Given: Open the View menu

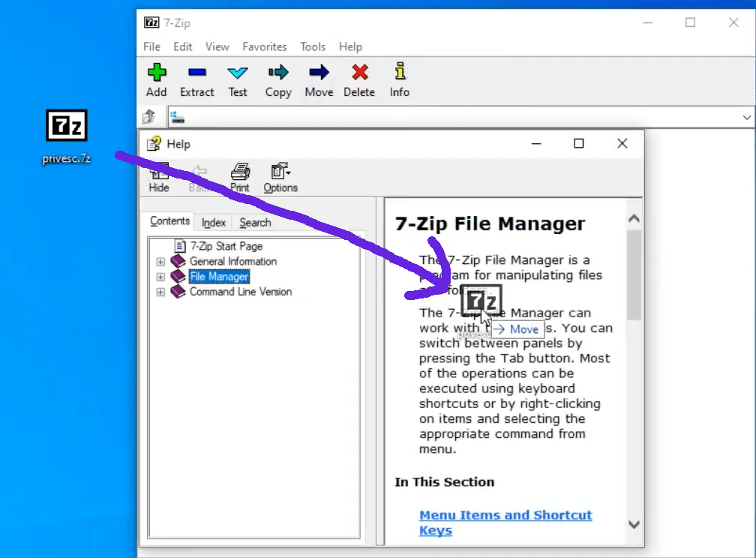Looking at the screenshot, I should coord(217,46).
